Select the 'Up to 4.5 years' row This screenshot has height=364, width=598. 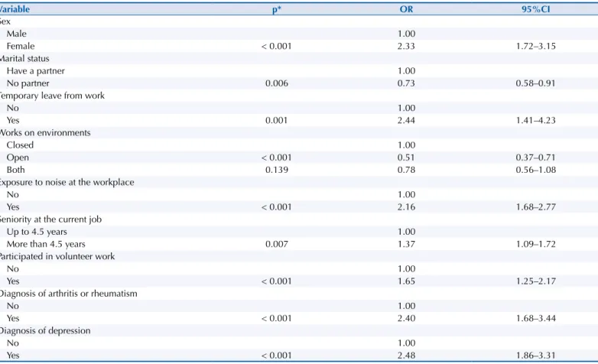pos(37,232)
